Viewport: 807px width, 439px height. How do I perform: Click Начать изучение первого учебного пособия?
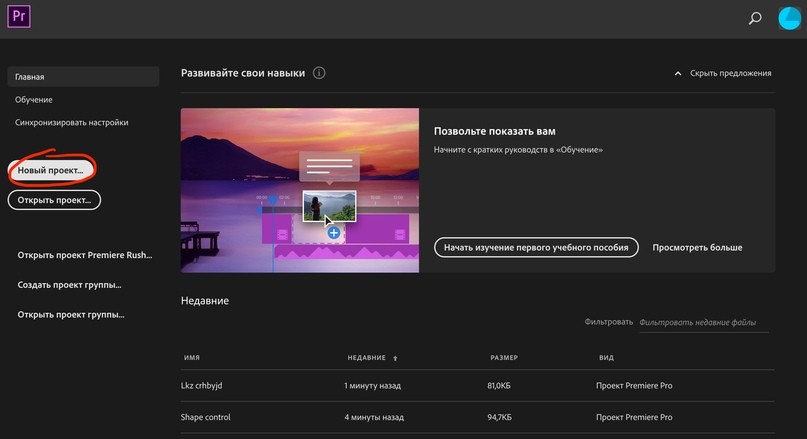[536, 248]
